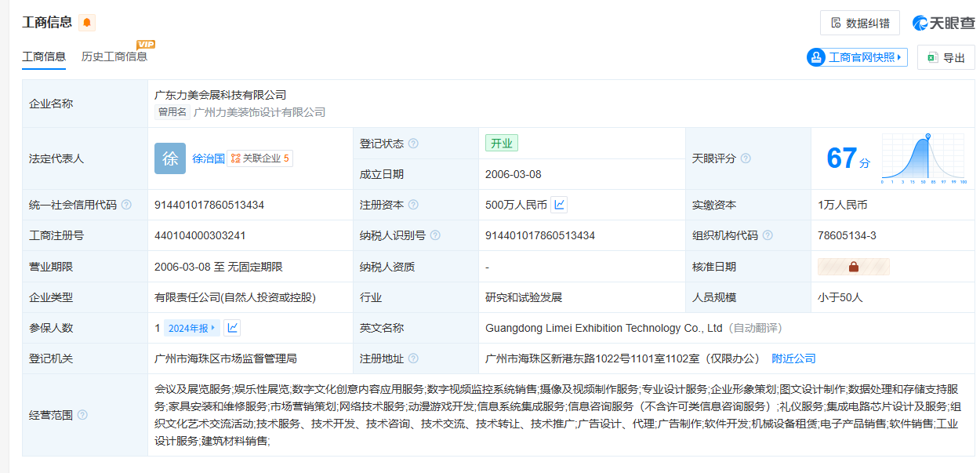This screenshot has height=473, width=980.
Task: Click the chart icon next to 2024年报
Action: click(232, 328)
